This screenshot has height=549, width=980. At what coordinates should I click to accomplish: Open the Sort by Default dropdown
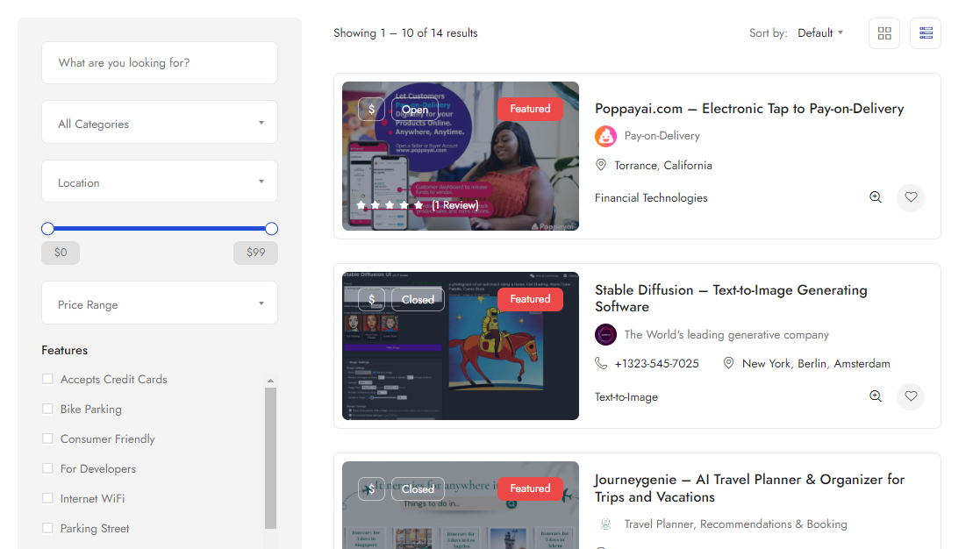[x=820, y=33]
